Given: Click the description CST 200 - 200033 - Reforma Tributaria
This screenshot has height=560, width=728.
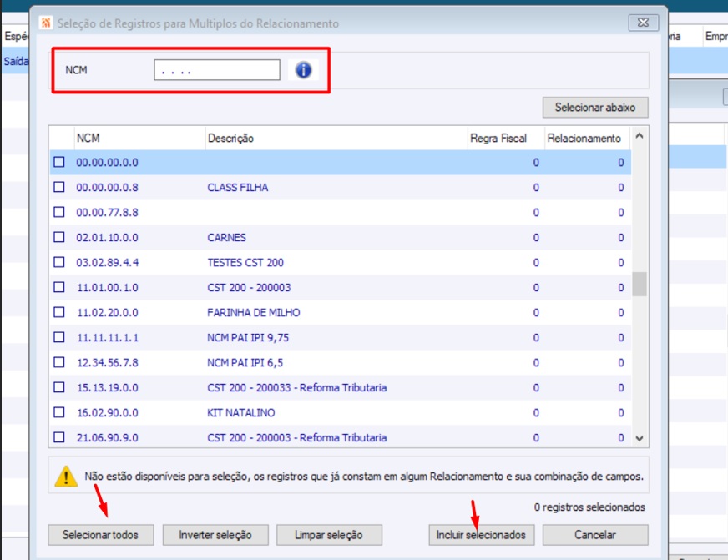Looking at the screenshot, I should click(296, 388).
